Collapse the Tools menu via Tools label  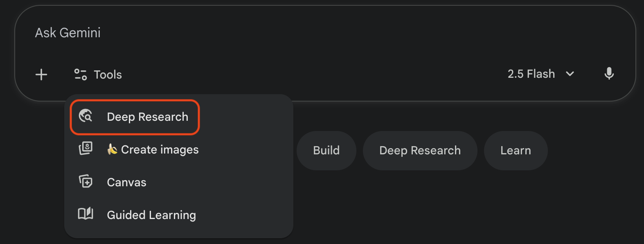pos(108,75)
